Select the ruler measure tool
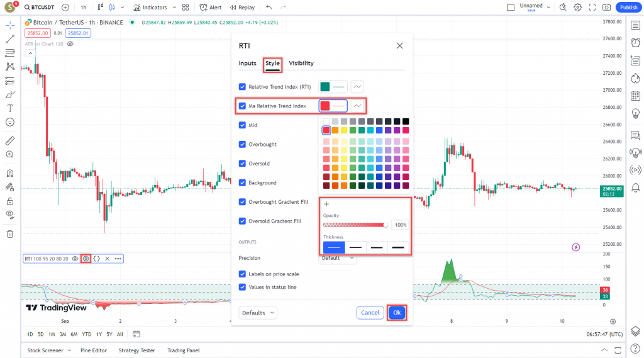Viewport: 644px width, 358px height. [10, 140]
